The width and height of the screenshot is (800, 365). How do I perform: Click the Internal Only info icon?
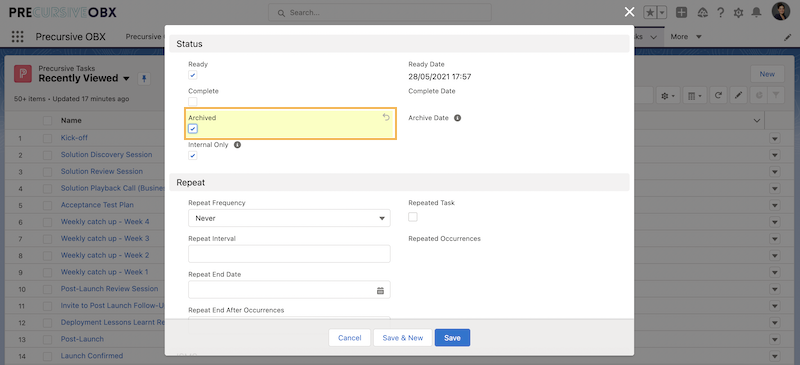tap(237, 145)
